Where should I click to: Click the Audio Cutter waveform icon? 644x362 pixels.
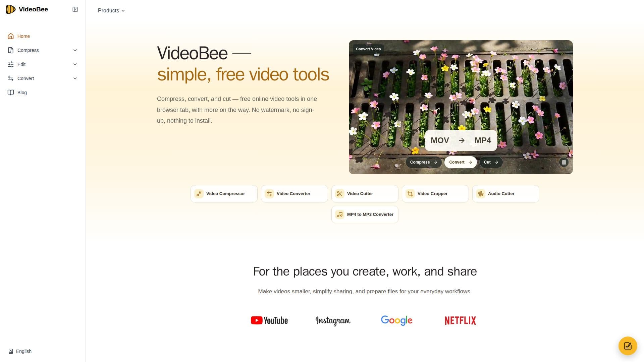pos(481,194)
